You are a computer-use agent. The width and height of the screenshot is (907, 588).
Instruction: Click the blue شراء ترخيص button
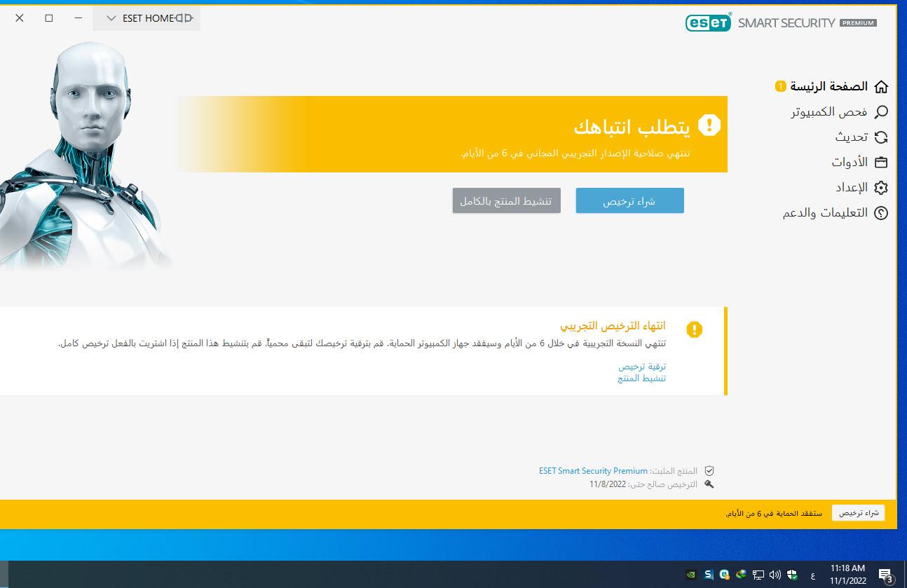click(629, 200)
